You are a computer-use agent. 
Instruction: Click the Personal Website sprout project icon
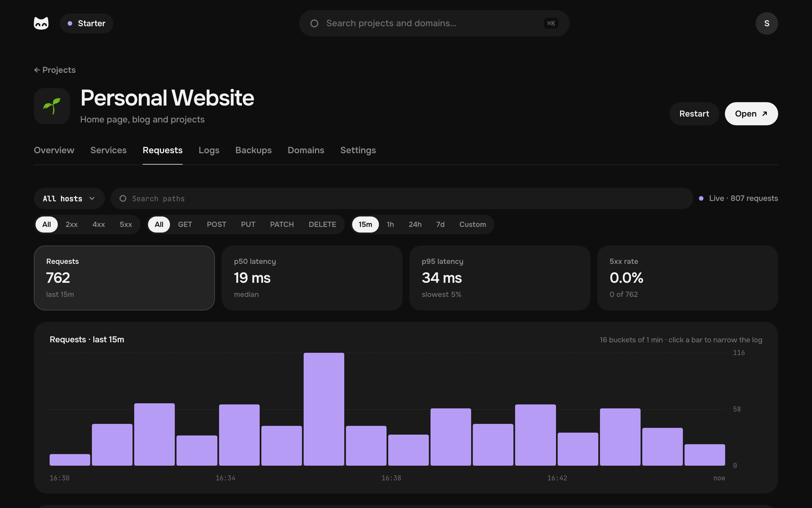click(x=52, y=106)
